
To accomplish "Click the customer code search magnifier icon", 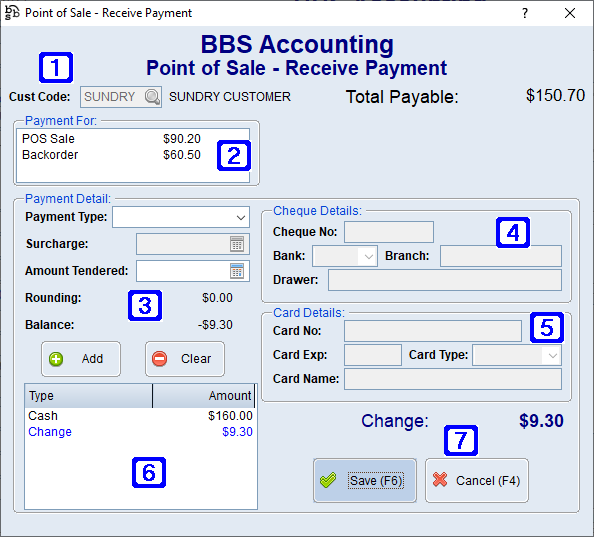I will [152, 97].
